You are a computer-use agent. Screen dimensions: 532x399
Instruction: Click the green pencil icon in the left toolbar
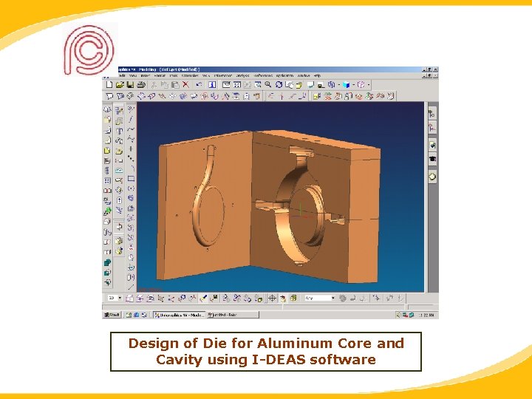(x=107, y=211)
